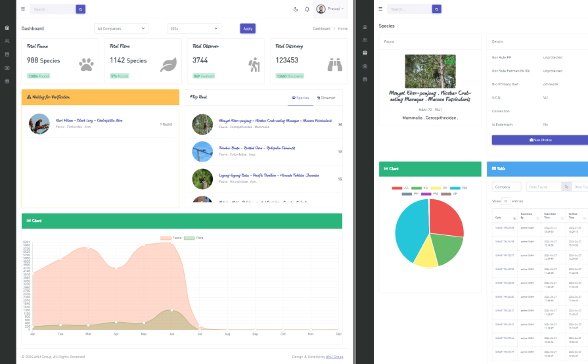Open notifications via the bell icon
This screenshot has height=364, width=588.
point(307,9)
